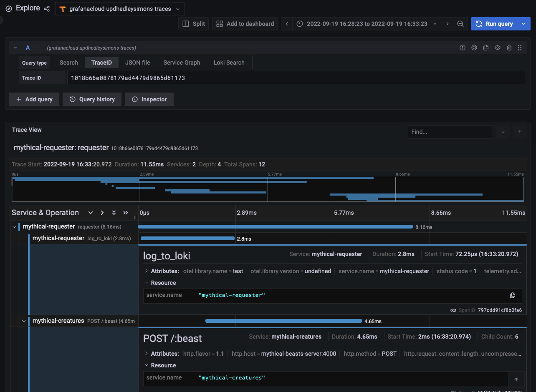Delete query A with trash icon
The height and width of the screenshot is (392, 536).
(509, 48)
